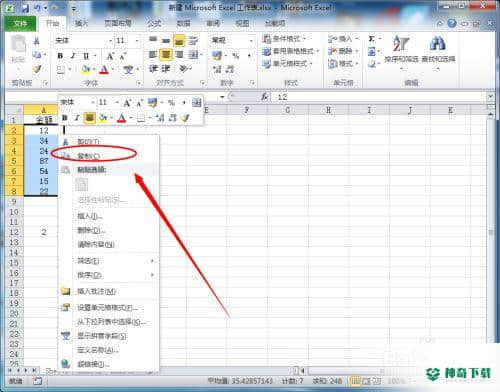Open the font size dropdown in ribbon

(x=137, y=41)
